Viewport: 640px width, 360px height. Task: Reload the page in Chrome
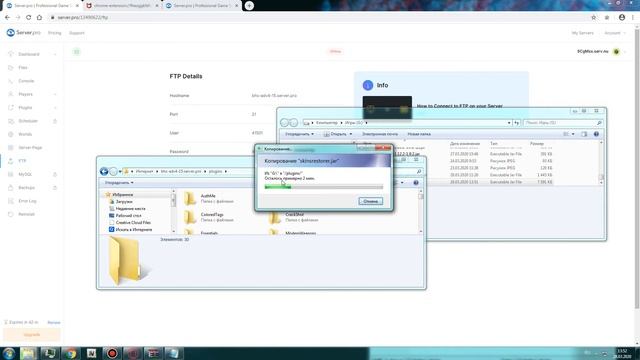[x=29, y=18]
